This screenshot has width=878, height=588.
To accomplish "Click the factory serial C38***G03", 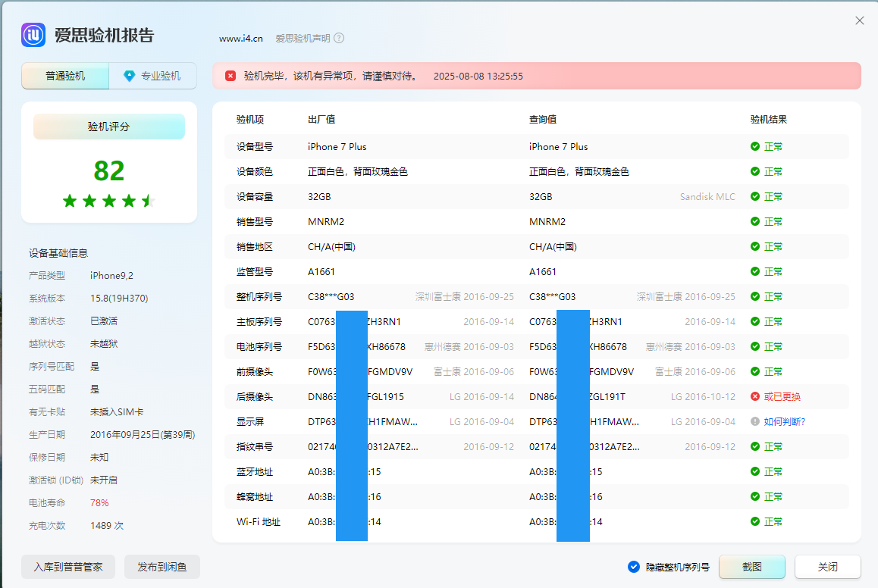I will [331, 297].
